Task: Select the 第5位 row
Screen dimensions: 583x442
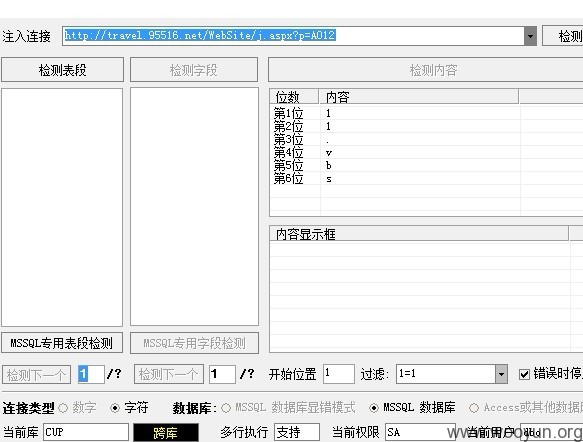Action: coord(426,165)
